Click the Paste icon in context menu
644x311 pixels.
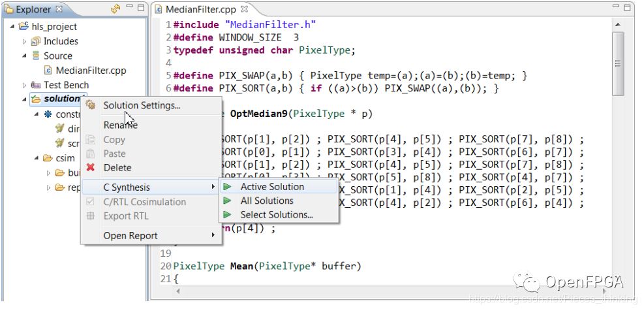pyautogui.click(x=90, y=154)
